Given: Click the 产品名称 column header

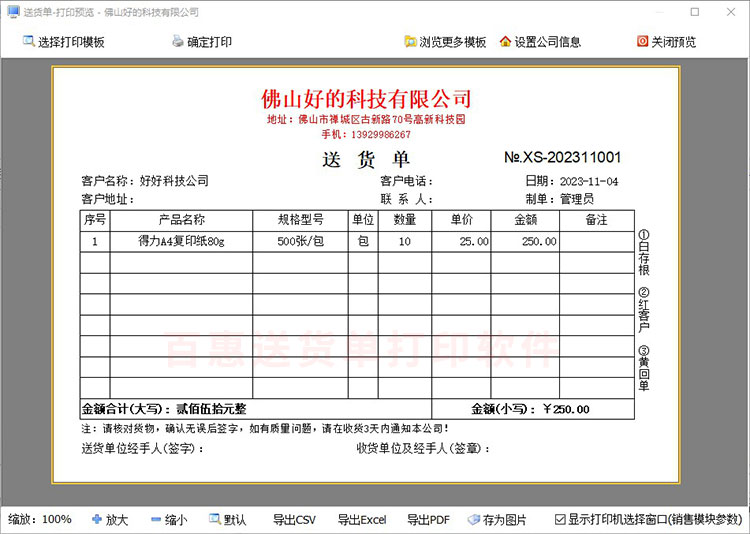Looking at the screenshot, I should click(x=182, y=220).
